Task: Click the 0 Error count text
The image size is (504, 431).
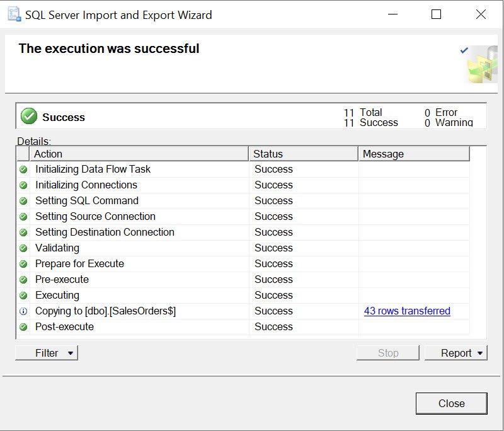Action: [440, 113]
